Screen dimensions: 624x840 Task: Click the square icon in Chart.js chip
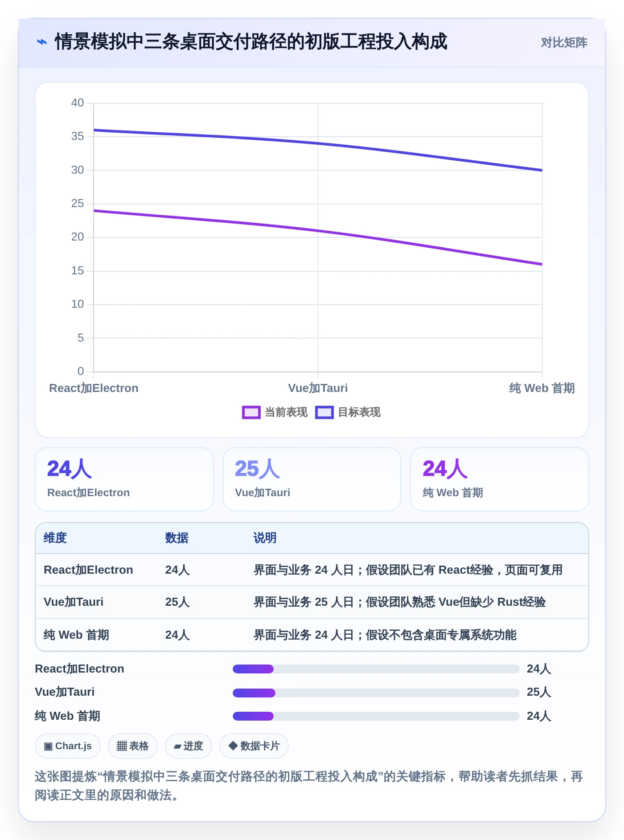pyautogui.click(x=48, y=746)
